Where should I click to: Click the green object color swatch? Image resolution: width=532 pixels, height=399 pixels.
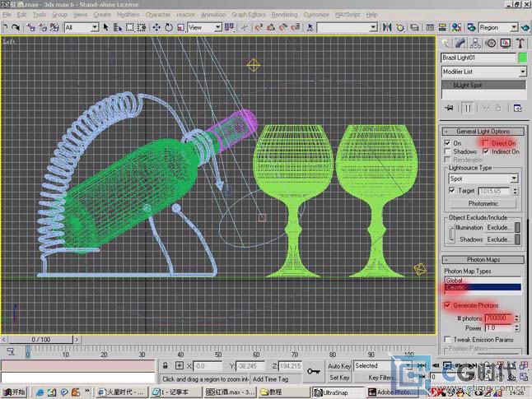[x=522, y=58]
